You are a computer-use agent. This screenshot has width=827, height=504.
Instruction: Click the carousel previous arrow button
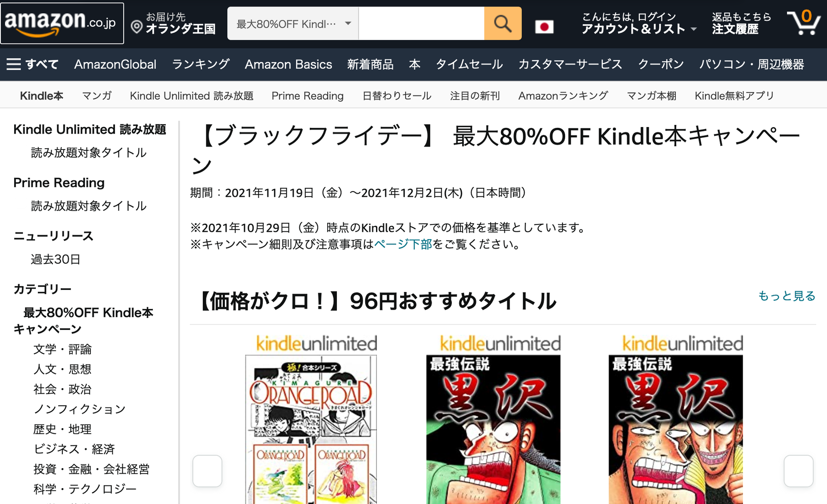click(x=207, y=471)
